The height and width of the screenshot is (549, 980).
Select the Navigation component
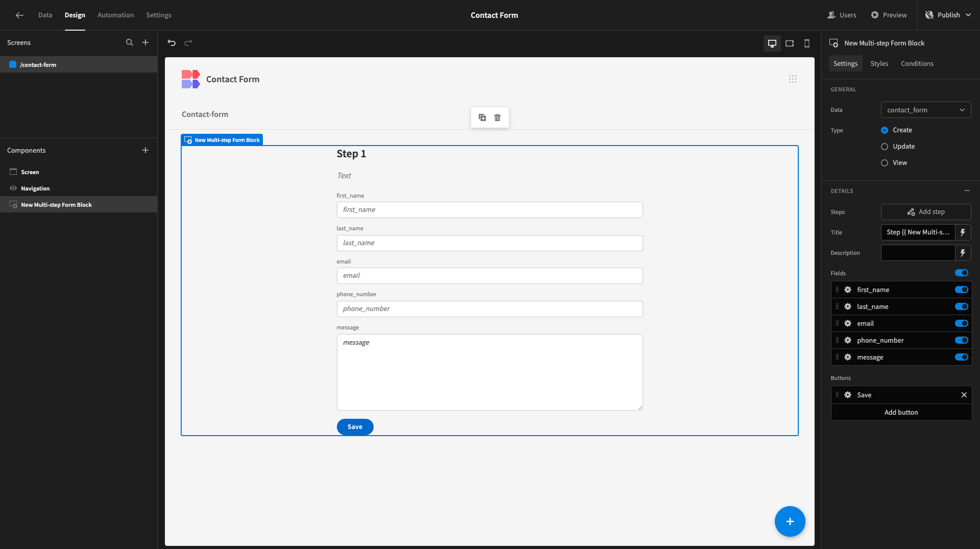point(79,188)
